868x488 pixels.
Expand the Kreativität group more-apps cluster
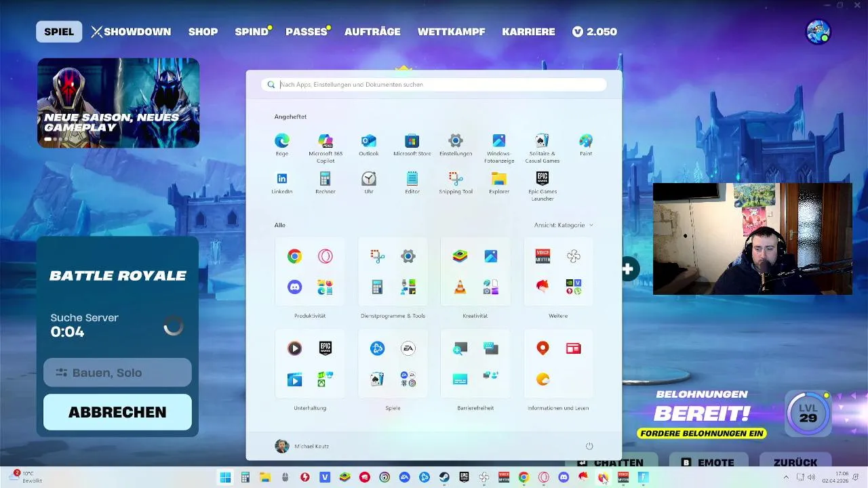[491, 287]
